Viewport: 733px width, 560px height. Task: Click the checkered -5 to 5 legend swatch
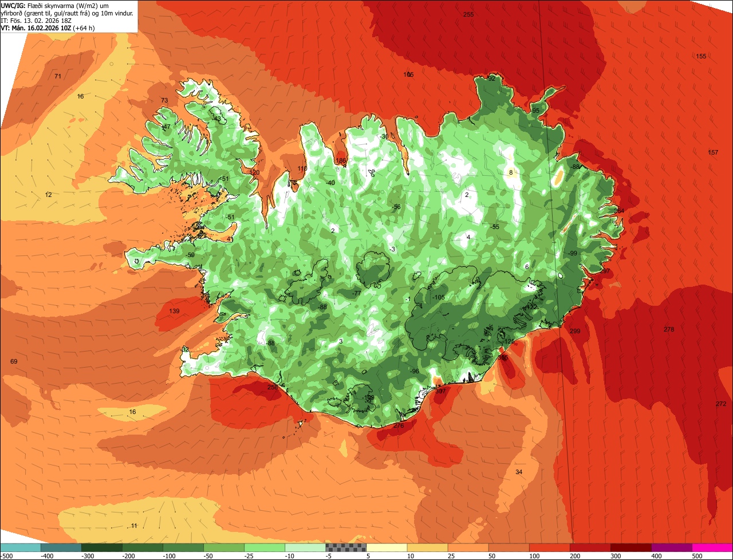click(x=346, y=547)
